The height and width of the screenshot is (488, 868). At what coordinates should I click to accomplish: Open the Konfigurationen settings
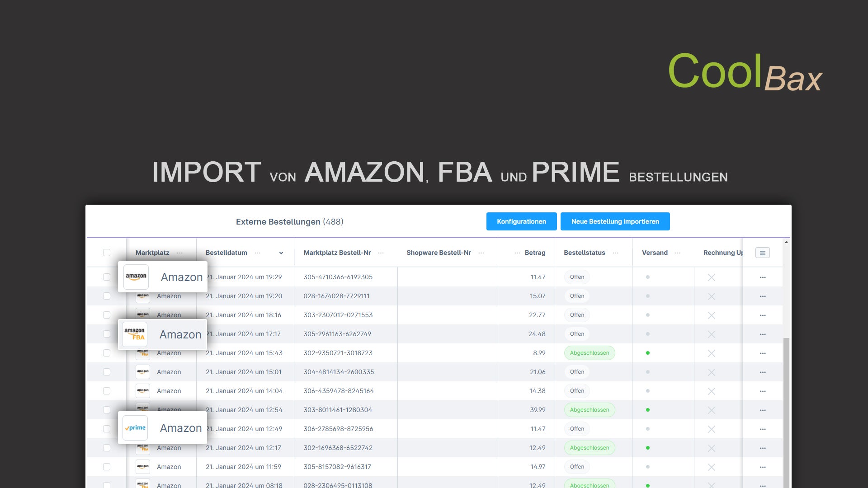click(521, 221)
